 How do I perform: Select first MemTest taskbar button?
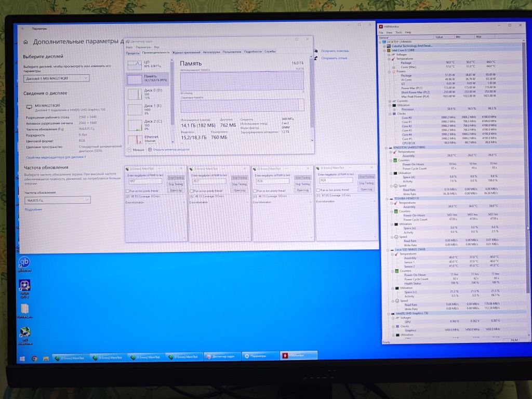(x=71, y=358)
